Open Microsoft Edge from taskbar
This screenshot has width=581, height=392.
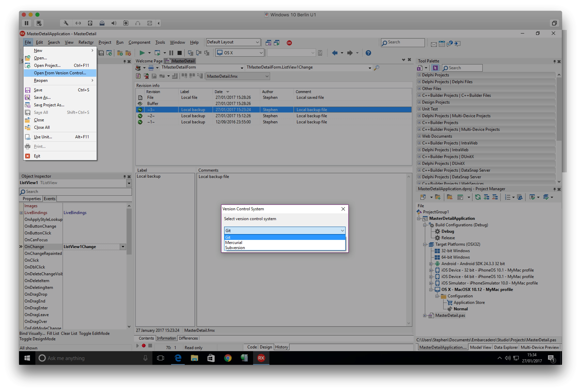(x=178, y=358)
